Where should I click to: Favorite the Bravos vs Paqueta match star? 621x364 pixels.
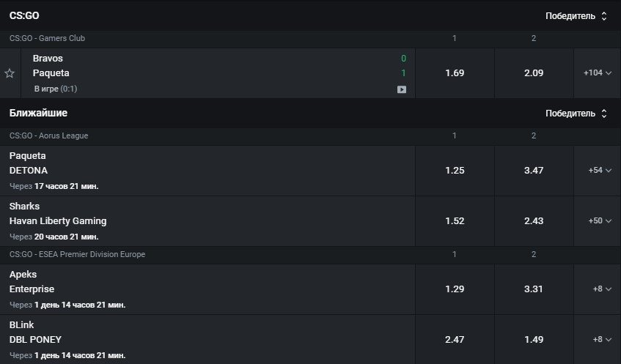(10, 73)
